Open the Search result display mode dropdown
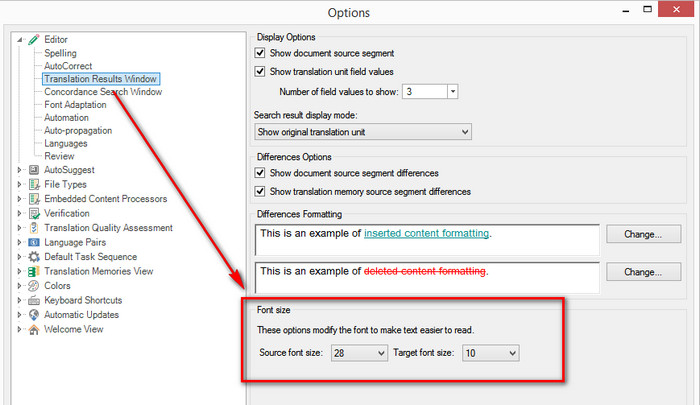700x405 pixels. 362,132
